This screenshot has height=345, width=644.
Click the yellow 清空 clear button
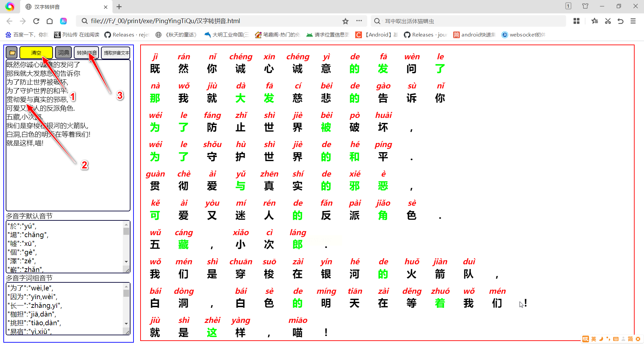coord(36,53)
